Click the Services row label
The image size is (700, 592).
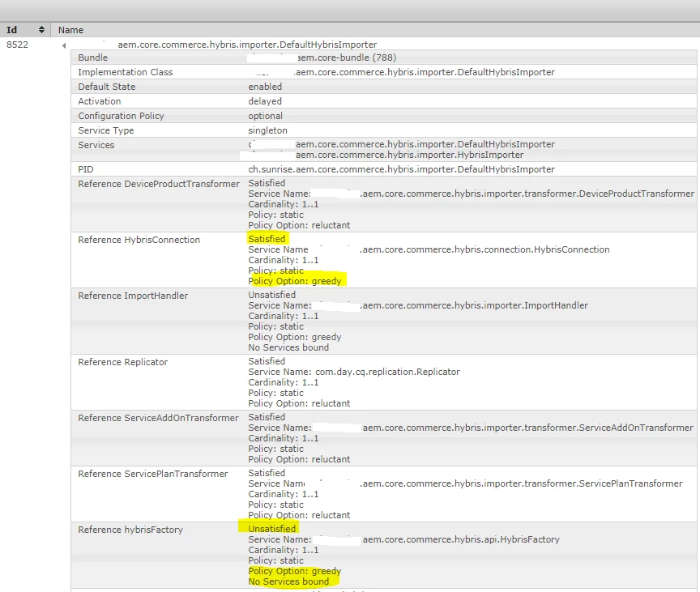(x=96, y=145)
